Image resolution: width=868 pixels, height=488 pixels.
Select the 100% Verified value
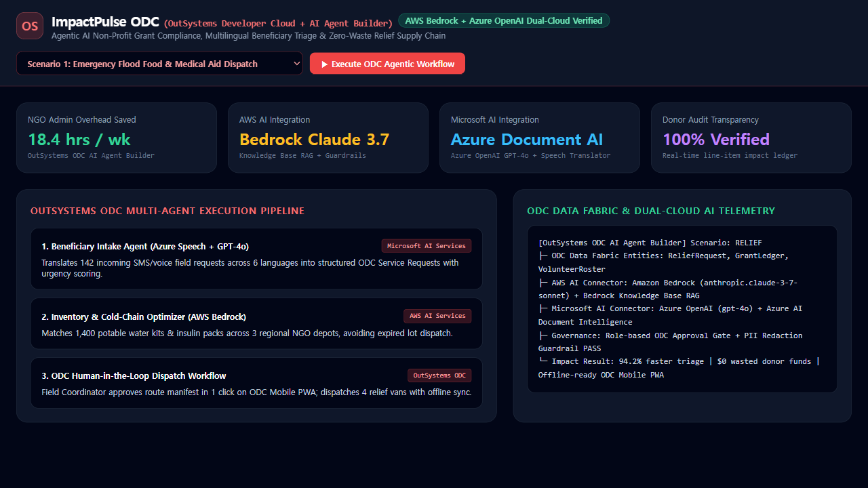coord(716,140)
